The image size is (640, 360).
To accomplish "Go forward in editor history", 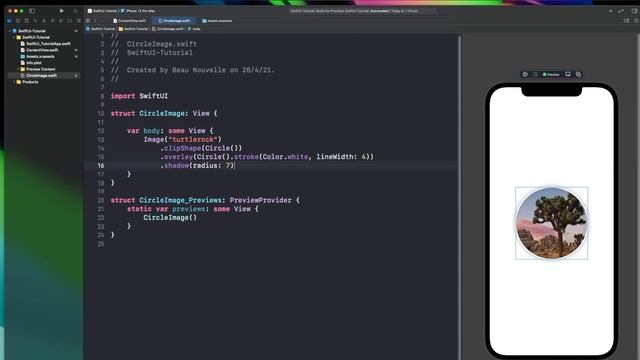I will point(101,20).
